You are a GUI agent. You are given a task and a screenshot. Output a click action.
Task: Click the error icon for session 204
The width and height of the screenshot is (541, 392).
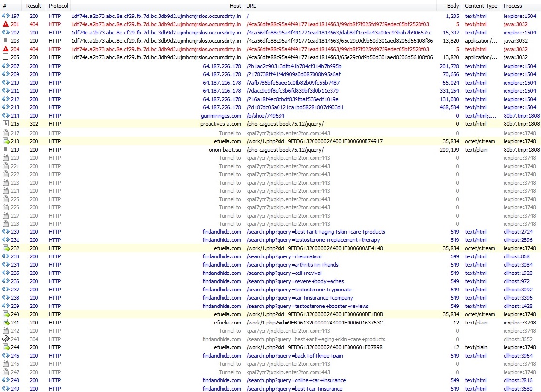pos(5,49)
